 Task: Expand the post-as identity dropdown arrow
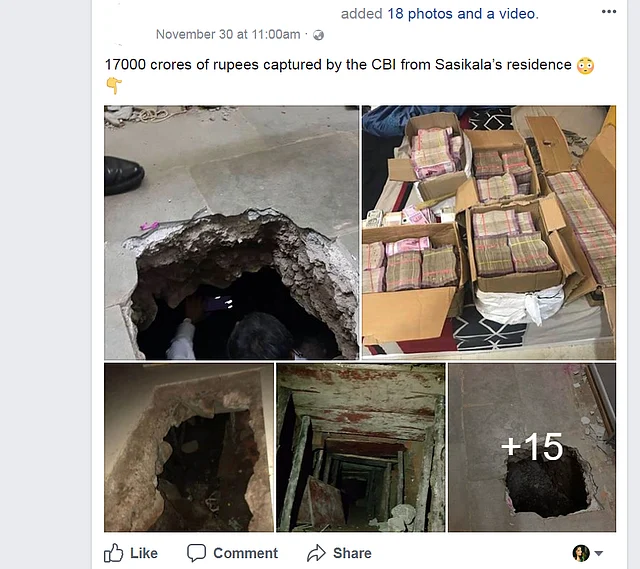click(x=599, y=553)
